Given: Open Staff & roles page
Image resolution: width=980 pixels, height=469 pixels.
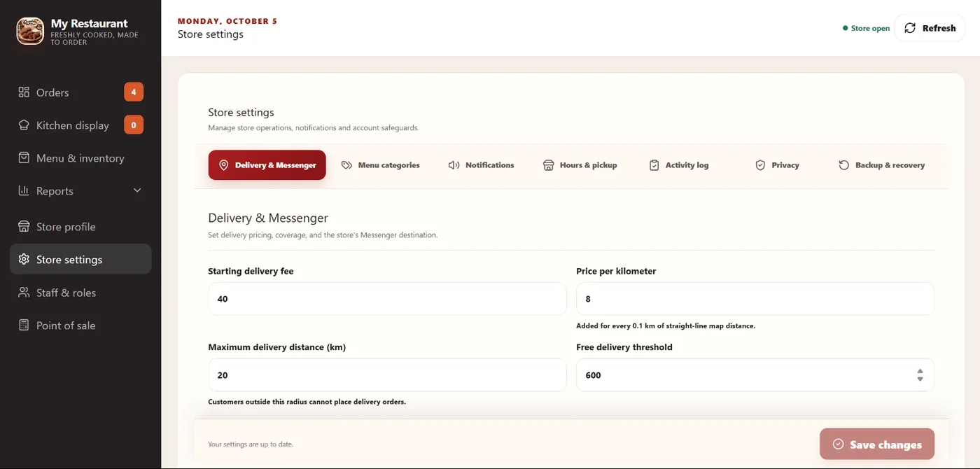Looking at the screenshot, I should [80, 293].
